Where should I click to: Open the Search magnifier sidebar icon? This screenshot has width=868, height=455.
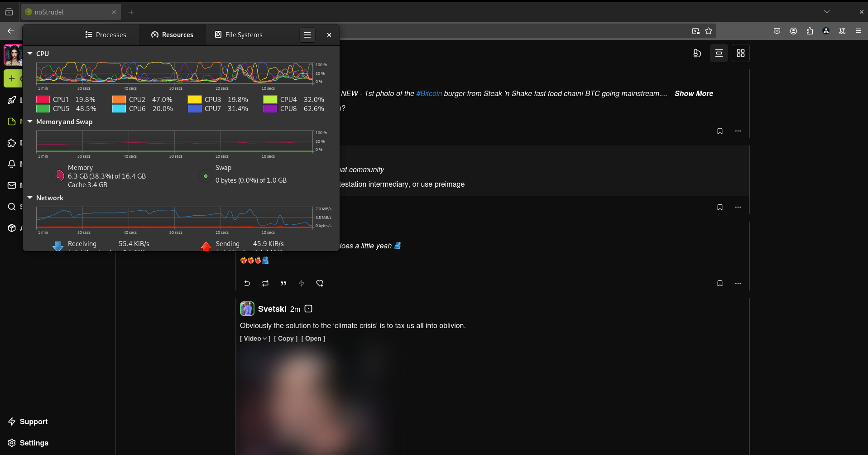(x=12, y=207)
